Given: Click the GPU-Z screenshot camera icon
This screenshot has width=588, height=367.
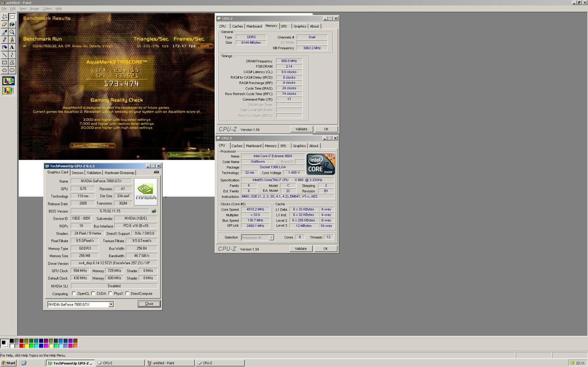Looking at the screenshot, I should click(x=157, y=172).
